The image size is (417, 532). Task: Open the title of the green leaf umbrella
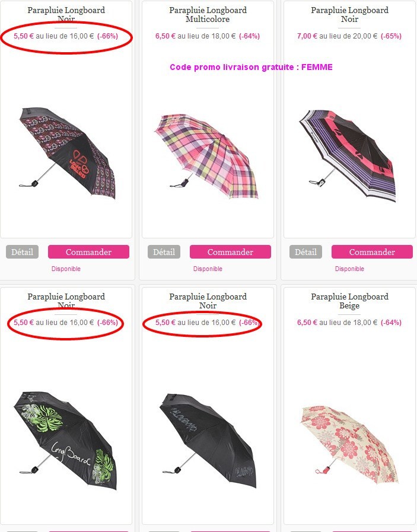tap(66, 301)
